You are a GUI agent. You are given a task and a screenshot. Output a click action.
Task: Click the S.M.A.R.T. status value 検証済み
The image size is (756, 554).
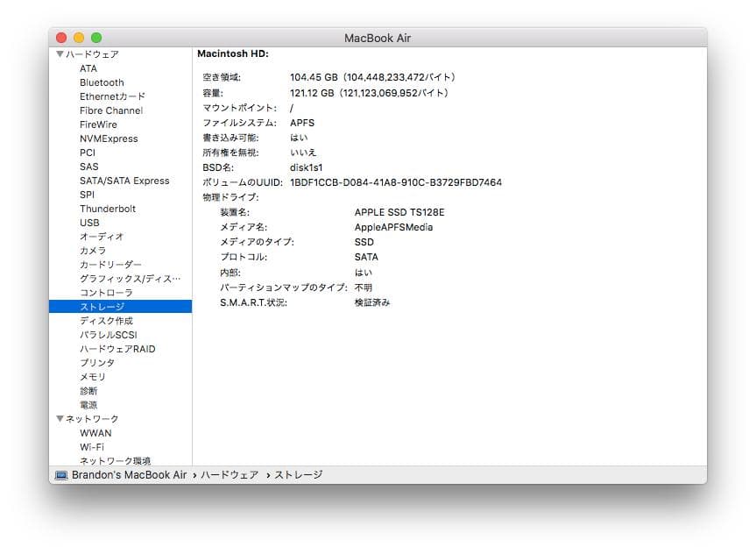372,302
